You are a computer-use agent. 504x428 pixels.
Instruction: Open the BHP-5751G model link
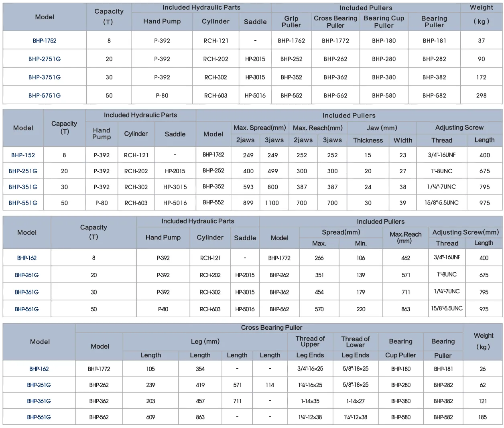(x=45, y=95)
